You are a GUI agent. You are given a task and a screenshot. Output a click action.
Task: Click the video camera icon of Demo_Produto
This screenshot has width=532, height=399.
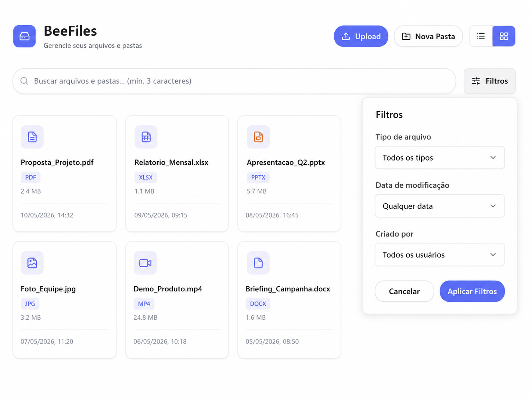point(145,263)
